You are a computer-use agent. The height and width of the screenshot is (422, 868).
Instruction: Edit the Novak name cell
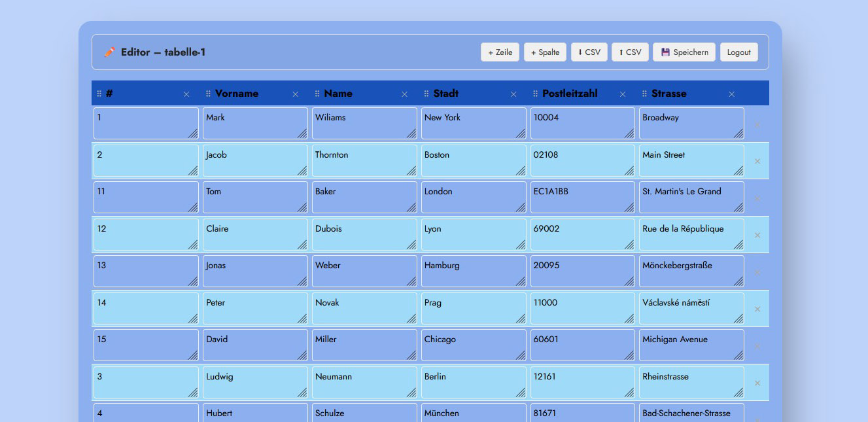pos(364,308)
